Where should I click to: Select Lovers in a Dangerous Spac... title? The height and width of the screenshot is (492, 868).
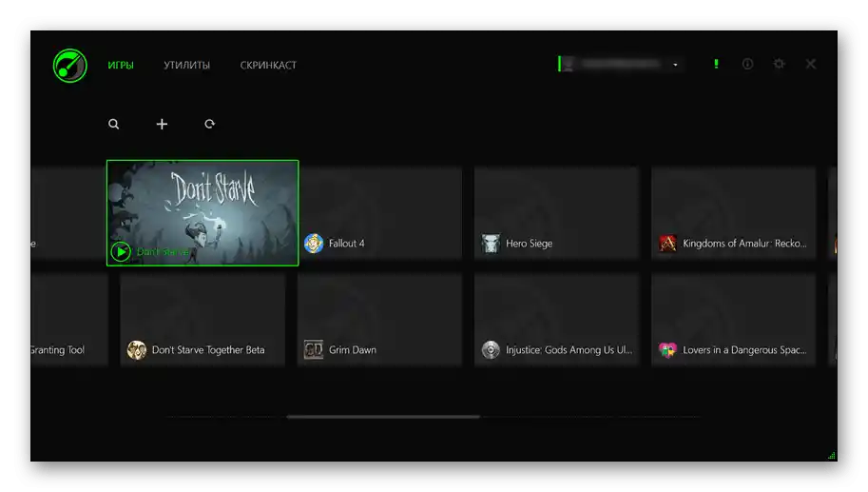tap(744, 350)
